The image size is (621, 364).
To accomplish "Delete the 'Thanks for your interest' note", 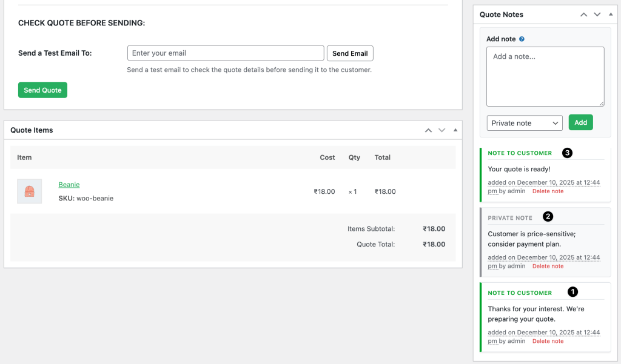I will (x=548, y=342).
